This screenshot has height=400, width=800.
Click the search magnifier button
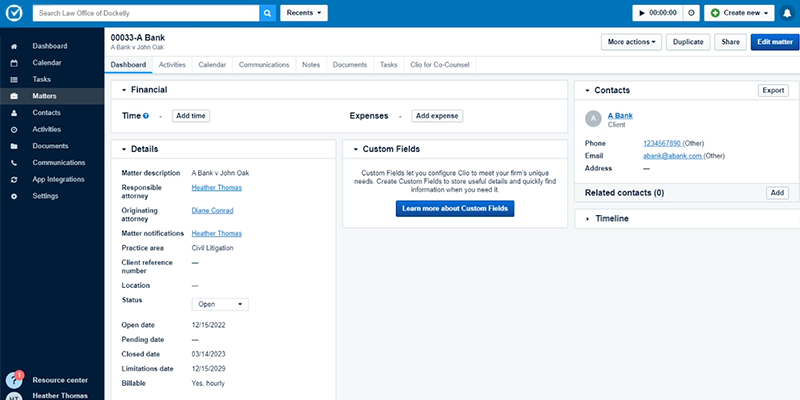267,13
